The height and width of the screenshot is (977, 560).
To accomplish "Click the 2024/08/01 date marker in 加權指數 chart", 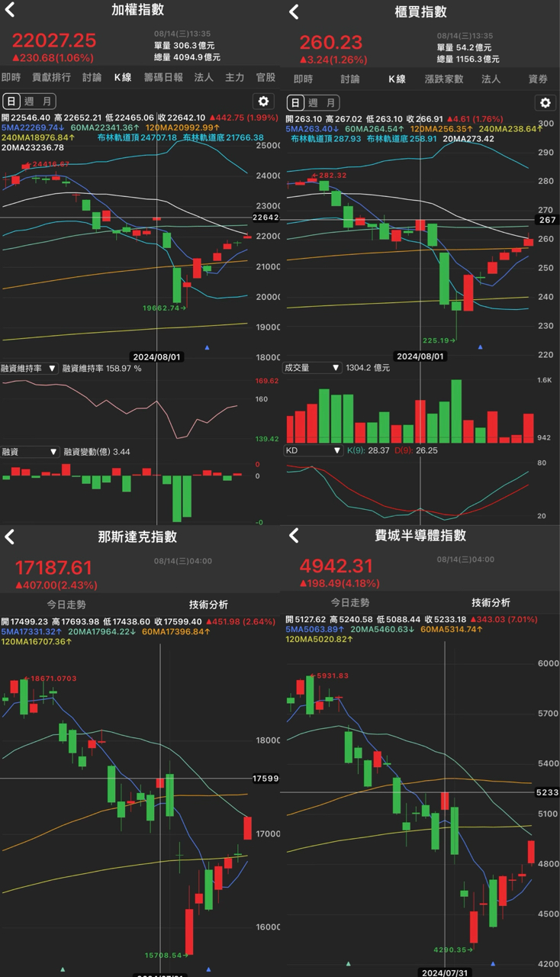I will tap(156, 356).
